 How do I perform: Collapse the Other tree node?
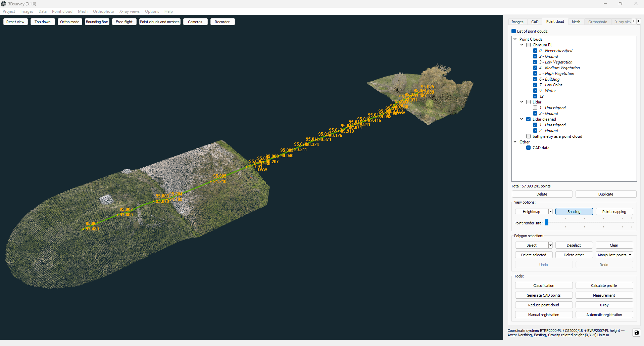pyautogui.click(x=515, y=142)
